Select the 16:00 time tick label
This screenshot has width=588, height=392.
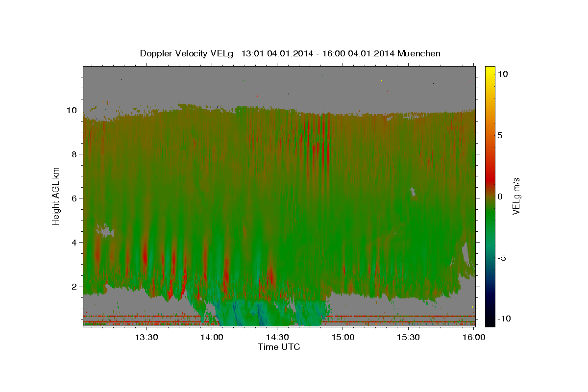[473, 337]
